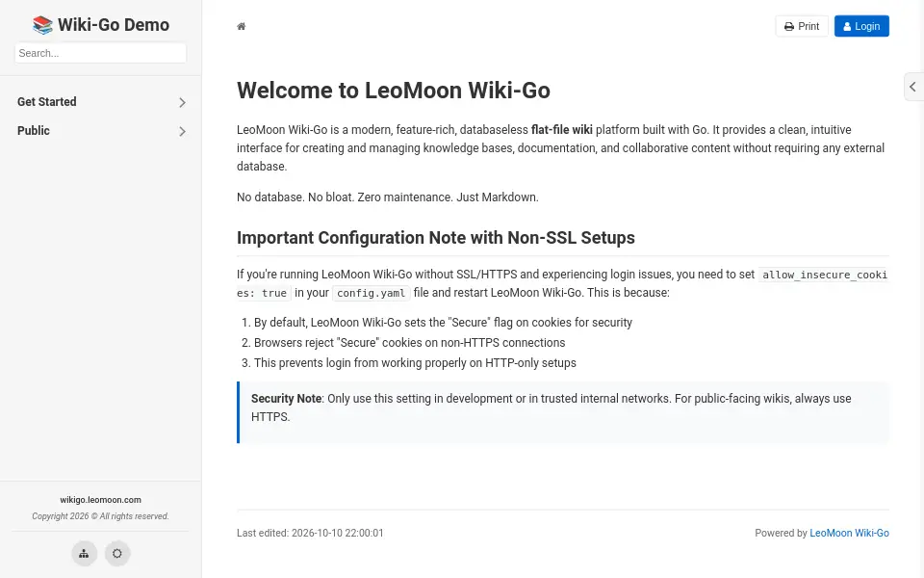Open the LeoMoon Wiki-Go footer link
Image resolution: width=924 pixels, height=578 pixels.
tap(849, 533)
